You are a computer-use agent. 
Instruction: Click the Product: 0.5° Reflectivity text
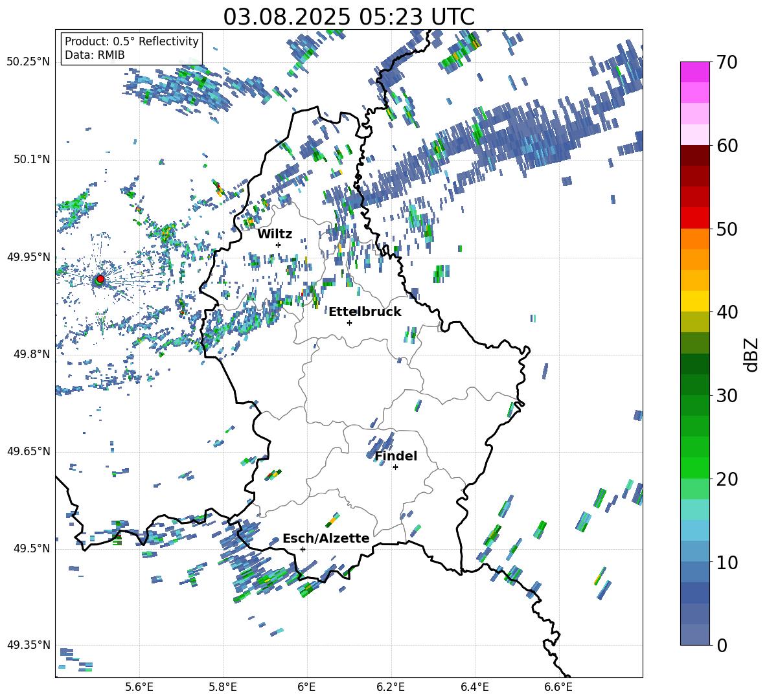[132, 41]
